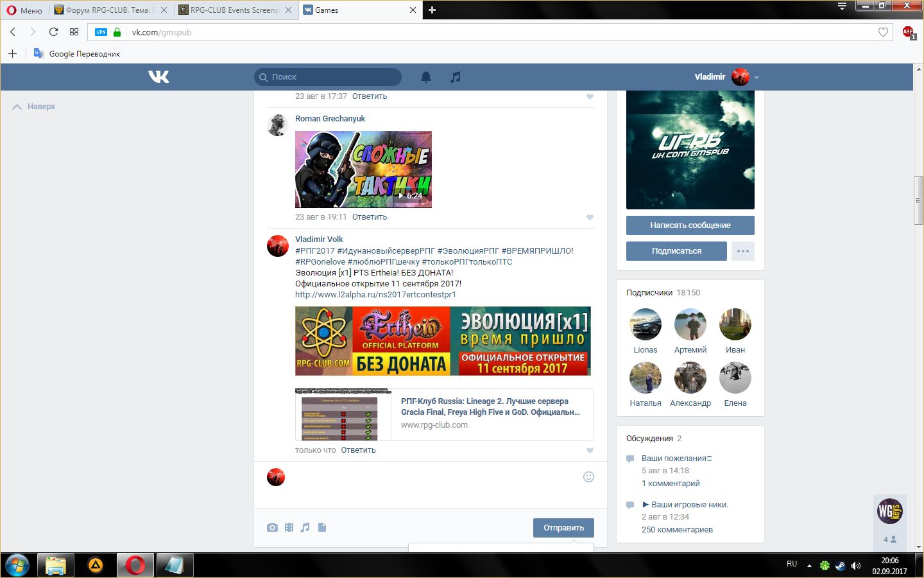Viewport: 924px width, 578px height.
Task: Like Vladimir Volk's comment
Action: [x=590, y=450]
